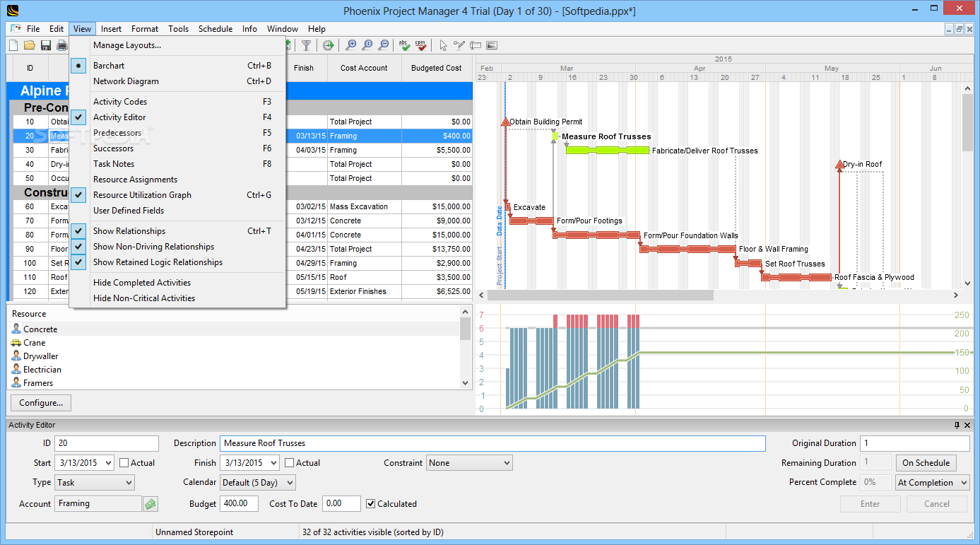The width and height of the screenshot is (980, 545).
Task: Toggle Resource Utilization Graph menu option
Action: coord(177,195)
